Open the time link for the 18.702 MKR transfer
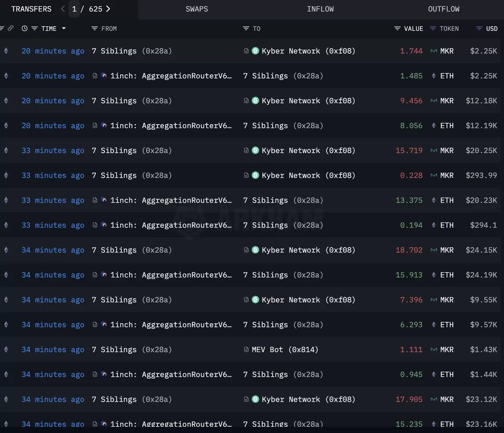 point(53,250)
